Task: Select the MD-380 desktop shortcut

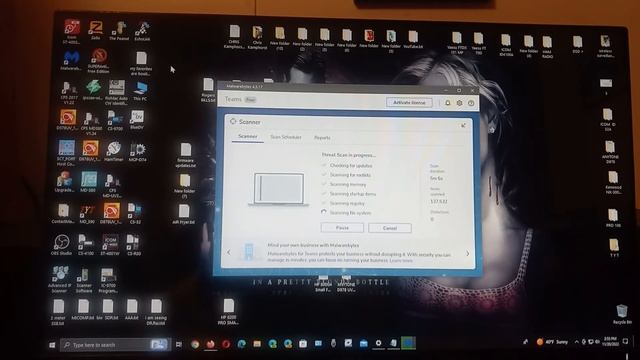Action: pos(88,182)
